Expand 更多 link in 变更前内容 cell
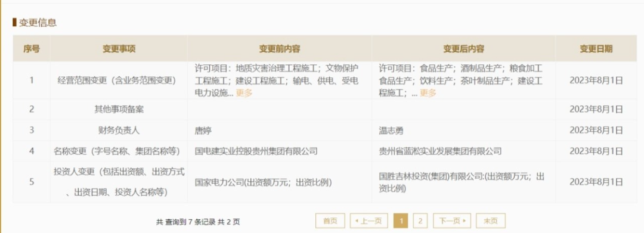 click(244, 93)
